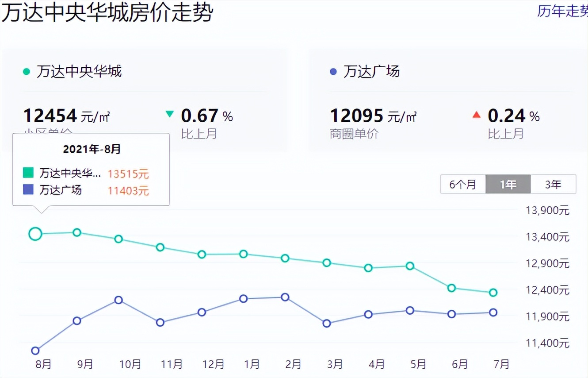Click the green square in the tooltip legend
Viewport: 588px width, 378px height.
coord(28,172)
